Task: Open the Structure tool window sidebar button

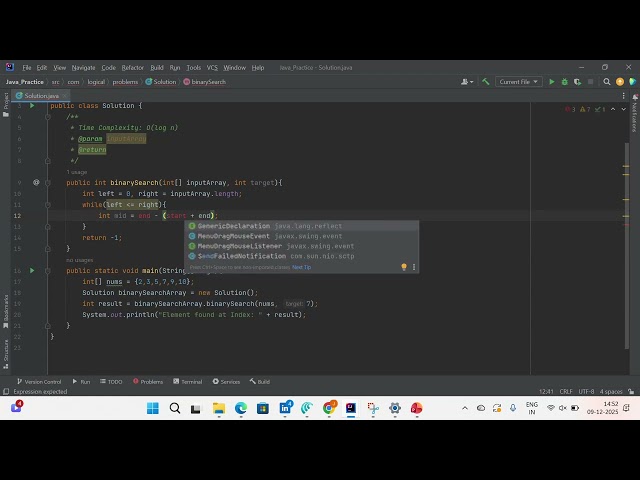Action: [6, 354]
